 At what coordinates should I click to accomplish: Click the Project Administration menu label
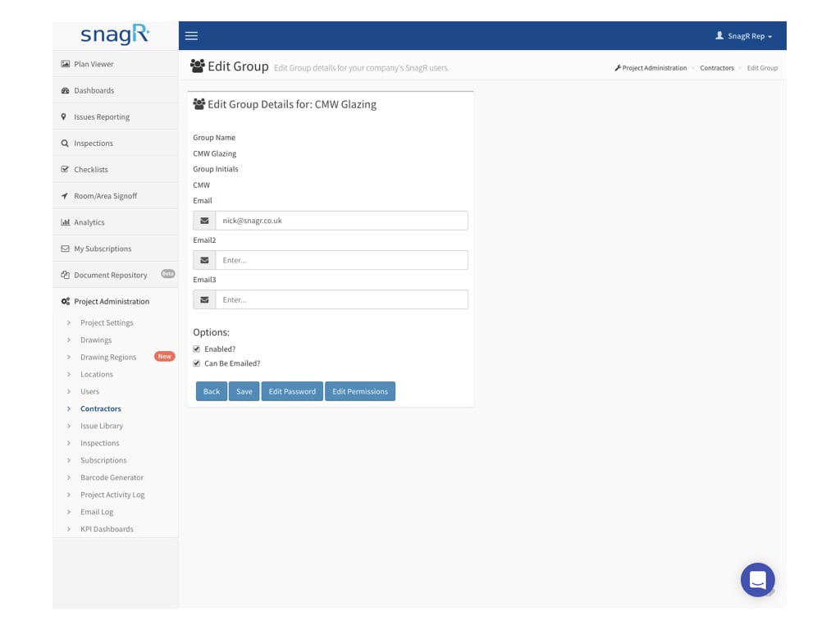(112, 302)
